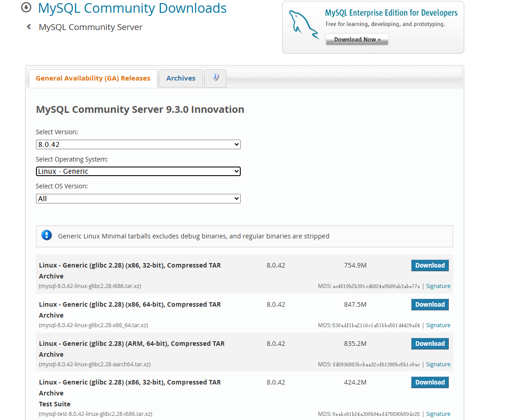Image resolution: width=507 pixels, height=420 pixels.
Task: Switch to General Availability (GA) Releases tab
Action: pos(93,78)
